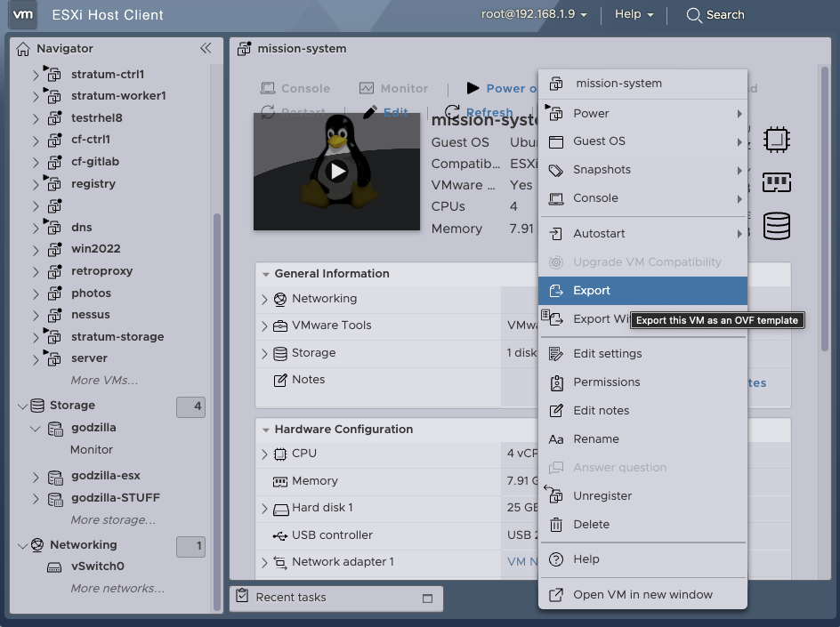Click the main content vertical scrollbar
This screenshot has width=840, height=627.
(x=825, y=209)
